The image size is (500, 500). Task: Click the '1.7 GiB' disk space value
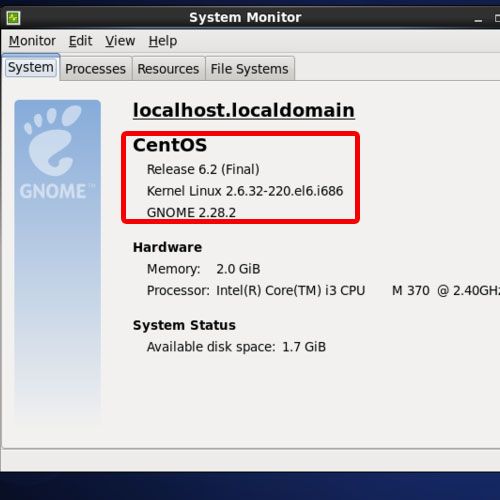(x=304, y=347)
